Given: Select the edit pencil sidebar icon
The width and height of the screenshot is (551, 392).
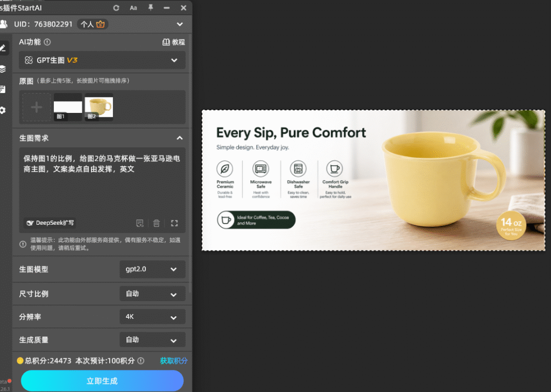Looking at the screenshot, I should click(x=3, y=48).
